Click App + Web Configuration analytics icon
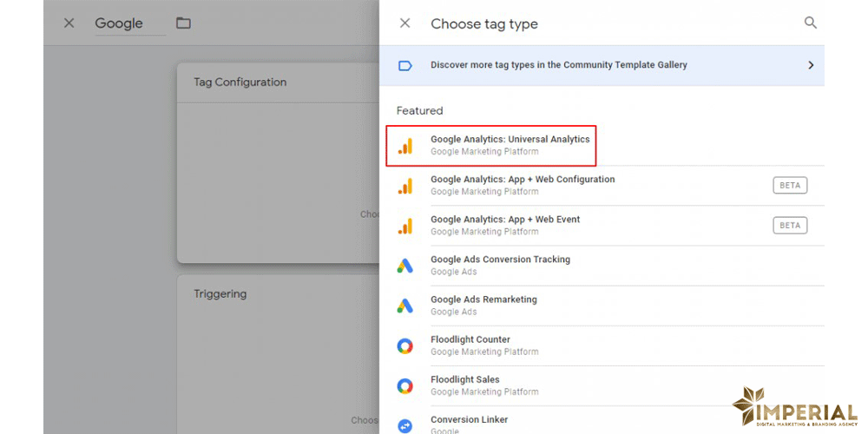This screenshot has height=434, width=868. pyautogui.click(x=405, y=186)
